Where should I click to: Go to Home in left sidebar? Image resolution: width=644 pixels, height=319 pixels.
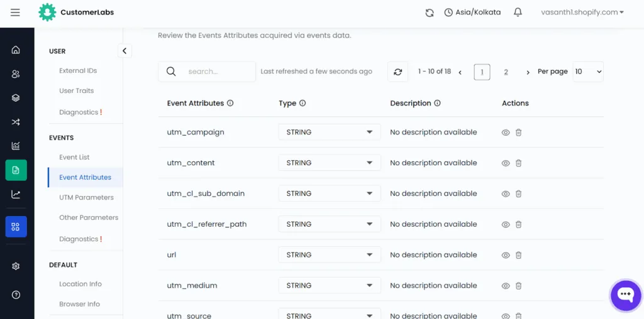pyautogui.click(x=16, y=50)
